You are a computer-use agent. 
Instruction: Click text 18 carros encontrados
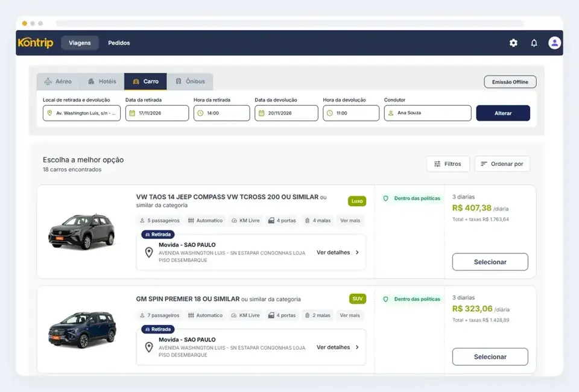[x=72, y=169]
